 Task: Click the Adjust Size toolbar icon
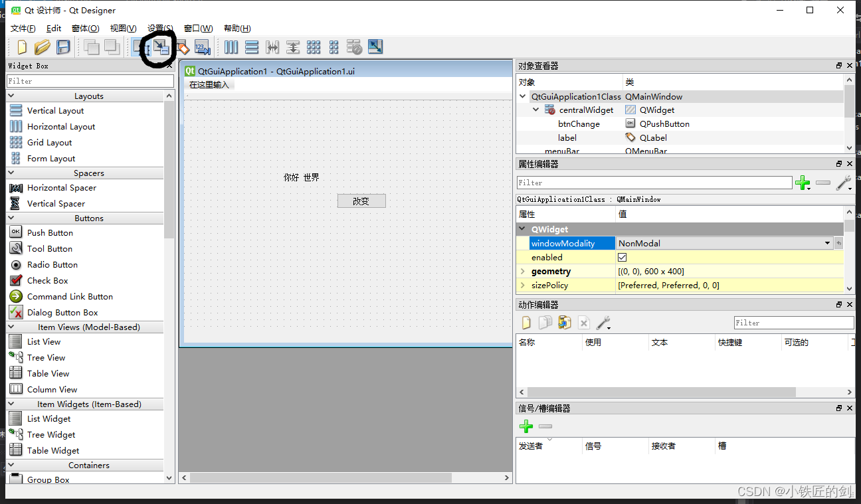coord(375,46)
